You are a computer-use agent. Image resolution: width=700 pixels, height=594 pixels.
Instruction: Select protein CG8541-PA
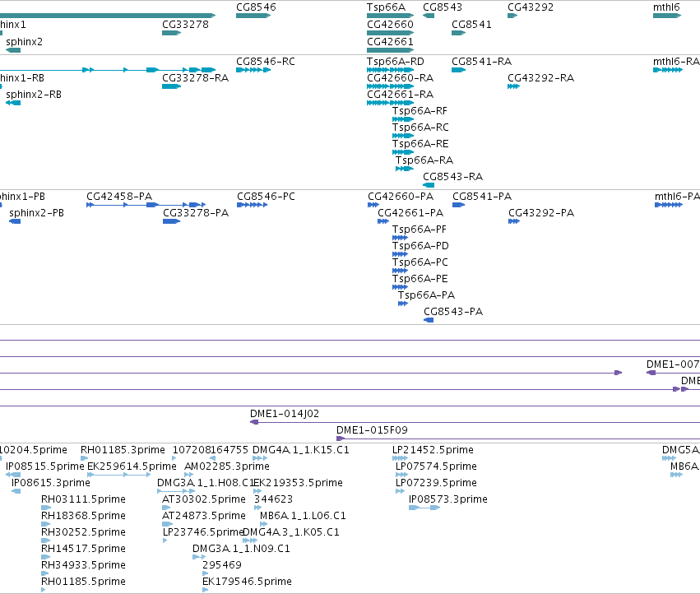[458, 205]
